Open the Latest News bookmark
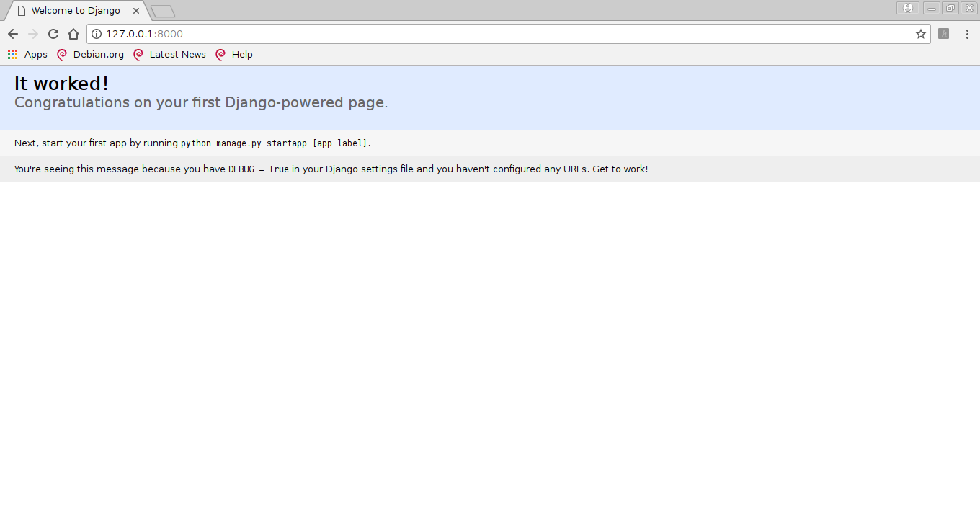 pos(170,54)
